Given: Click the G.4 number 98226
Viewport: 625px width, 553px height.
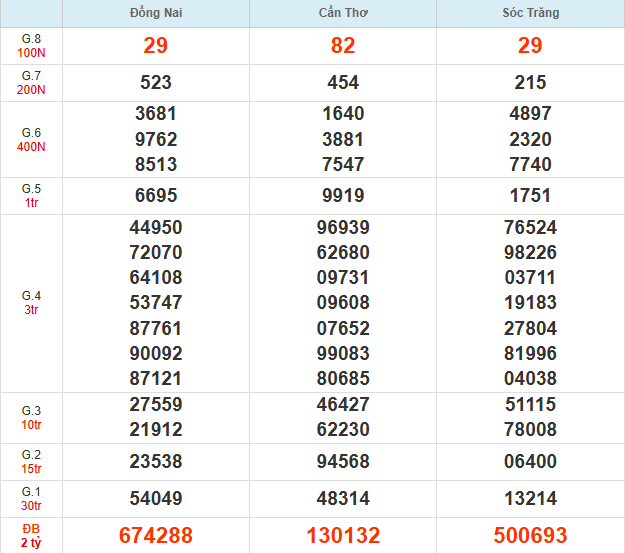Looking at the screenshot, I should coord(531,253).
